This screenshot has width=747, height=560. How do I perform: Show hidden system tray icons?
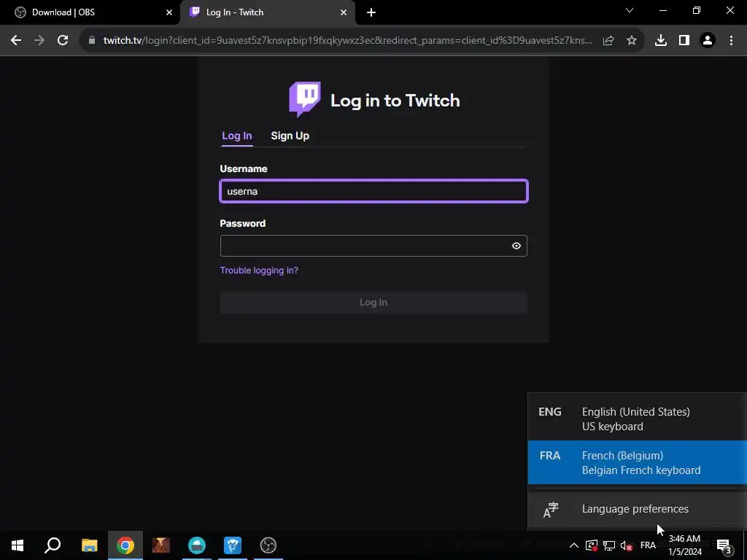(574, 545)
